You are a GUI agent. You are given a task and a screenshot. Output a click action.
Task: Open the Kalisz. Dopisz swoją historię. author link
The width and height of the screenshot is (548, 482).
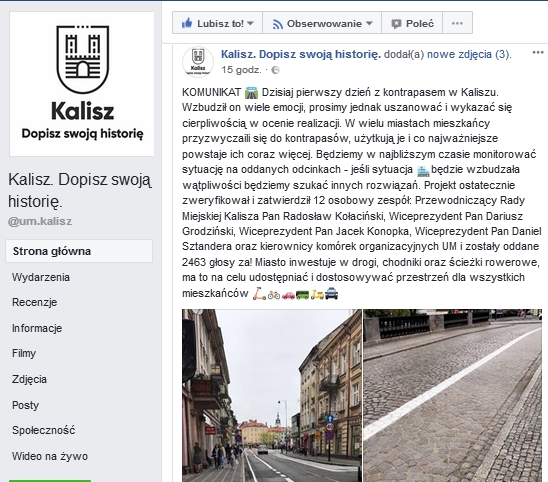click(301, 54)
